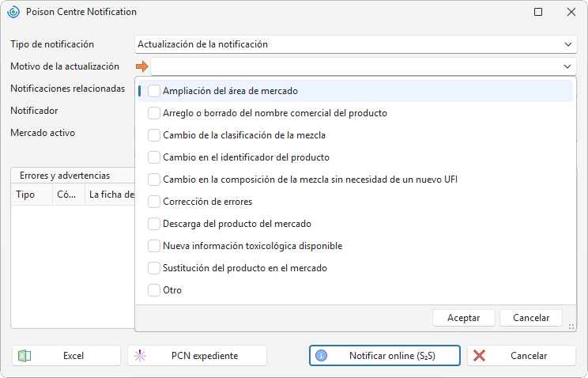Screen dimensions: 588x378
Task: Click the La ficha de column header
Action: coord(110,195)
